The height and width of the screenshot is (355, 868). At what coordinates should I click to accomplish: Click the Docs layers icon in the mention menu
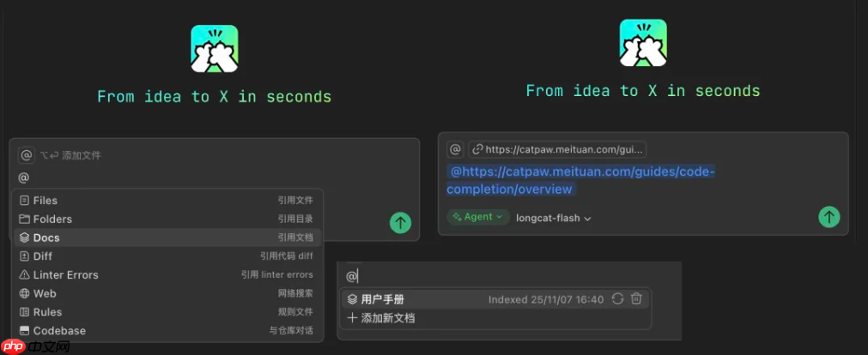[24, 238]
